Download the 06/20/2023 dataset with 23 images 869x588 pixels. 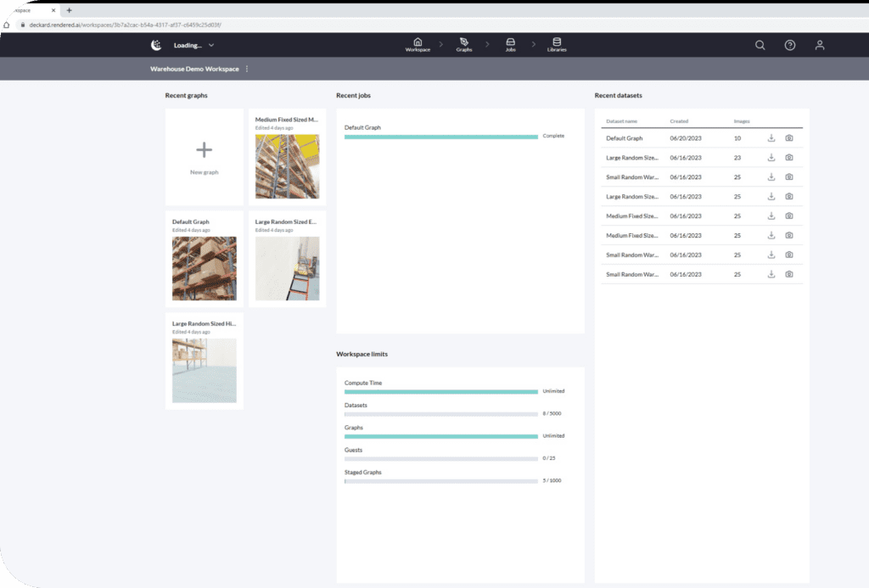tap(771, 158)
